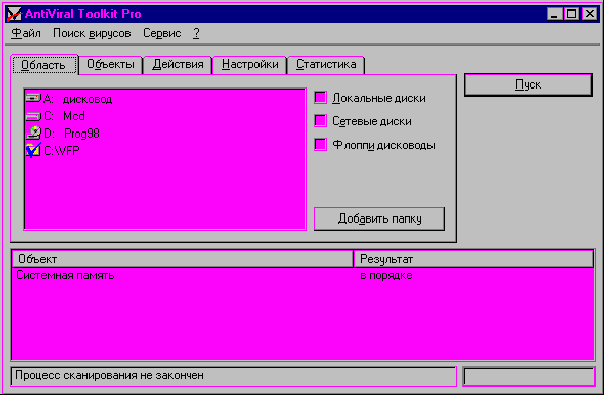Switch to the Статистика tab
The width and height of the screenshot is (604, 395).
pyautogui.click(x=326, y=64)
